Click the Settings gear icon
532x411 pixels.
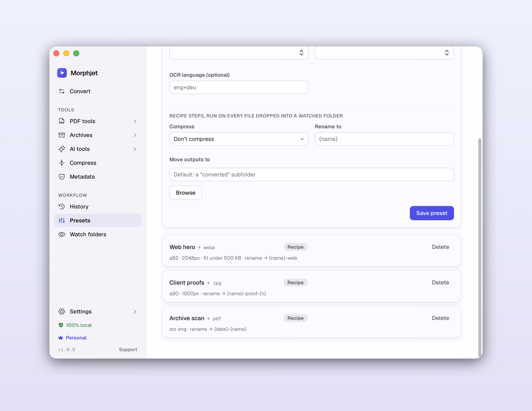(x=62, y=312)
